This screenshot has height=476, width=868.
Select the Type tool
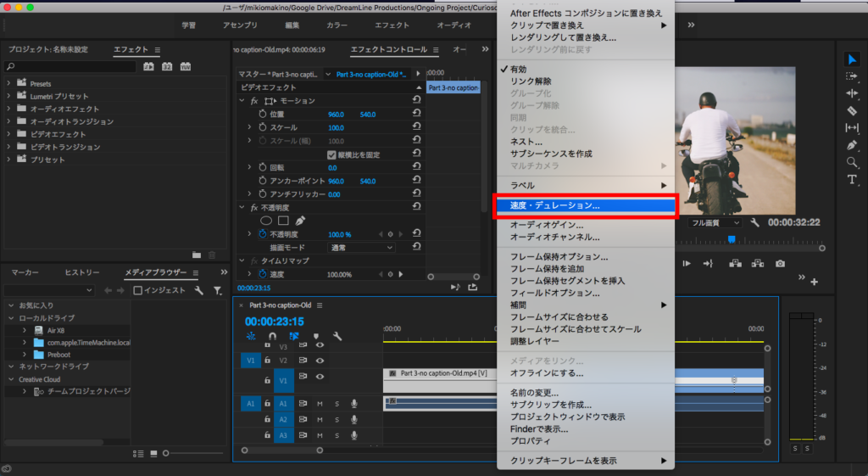852,180
